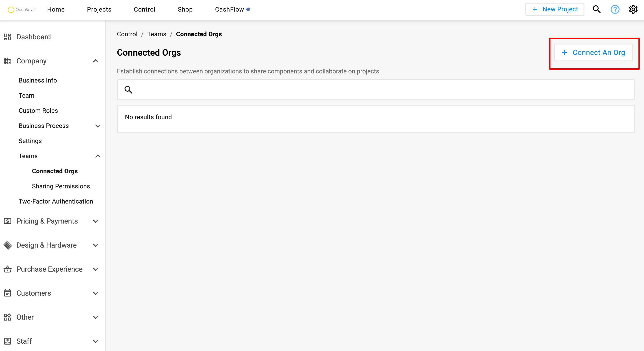Click the New Project button

click(555, 10)
